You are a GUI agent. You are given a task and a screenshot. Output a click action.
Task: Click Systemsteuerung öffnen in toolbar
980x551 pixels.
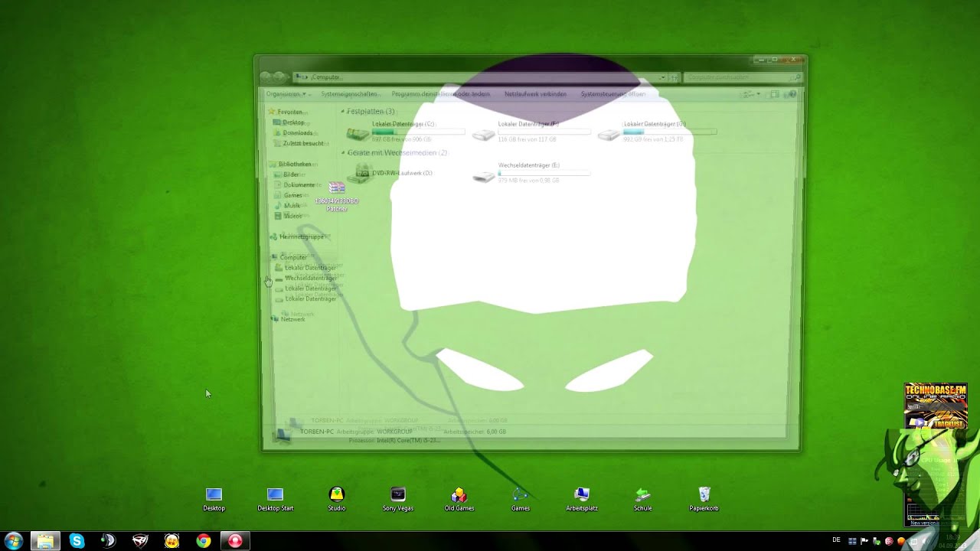tap(612, 94)
